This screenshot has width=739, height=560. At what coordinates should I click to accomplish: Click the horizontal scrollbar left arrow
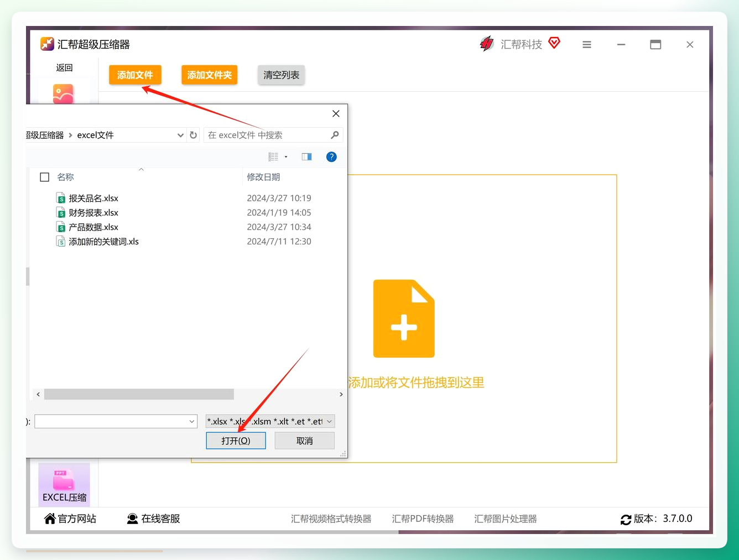(38, 394)
